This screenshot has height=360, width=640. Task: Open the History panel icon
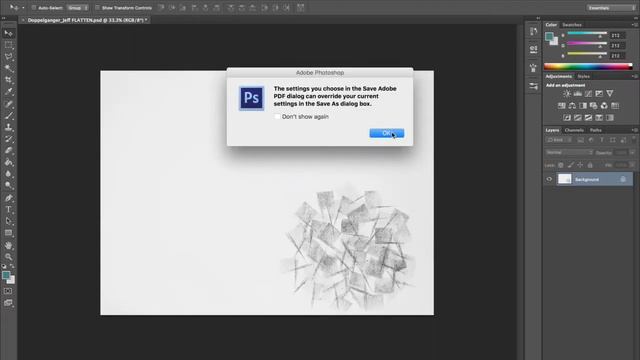[533, 31]
